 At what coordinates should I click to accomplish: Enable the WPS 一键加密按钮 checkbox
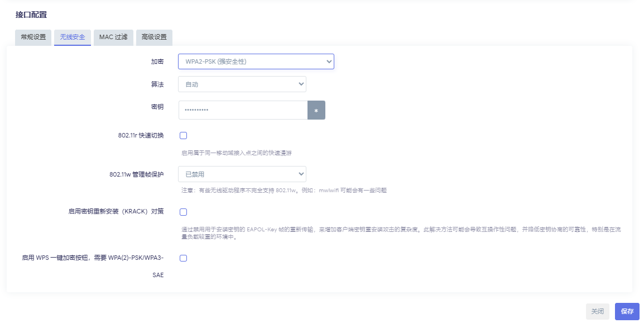point(183,258)
